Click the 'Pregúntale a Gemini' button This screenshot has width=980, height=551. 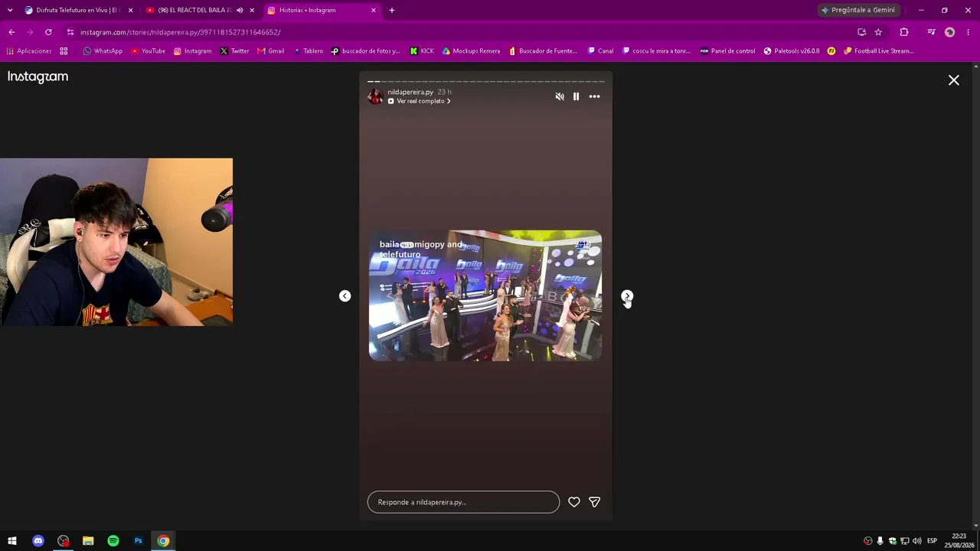[x=858, y=10]
